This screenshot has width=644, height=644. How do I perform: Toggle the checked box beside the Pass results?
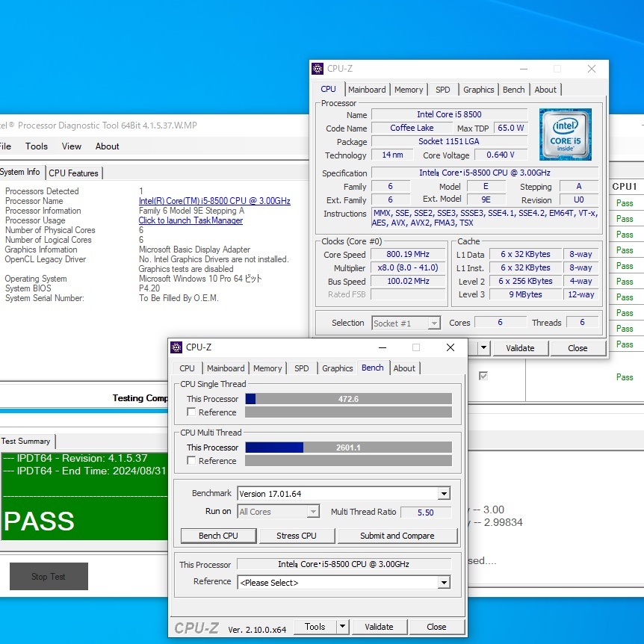pyautogui.click(x=483, y=376)
